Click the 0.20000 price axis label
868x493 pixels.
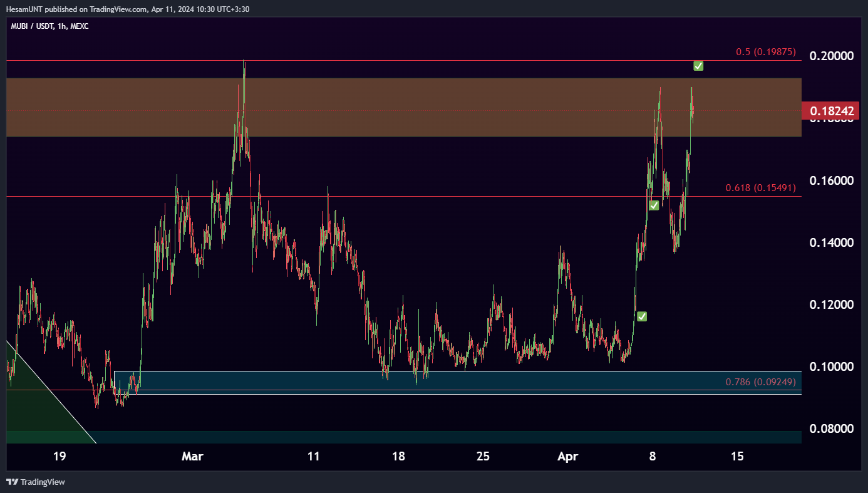pyautogui.click(x=832, y=56)
